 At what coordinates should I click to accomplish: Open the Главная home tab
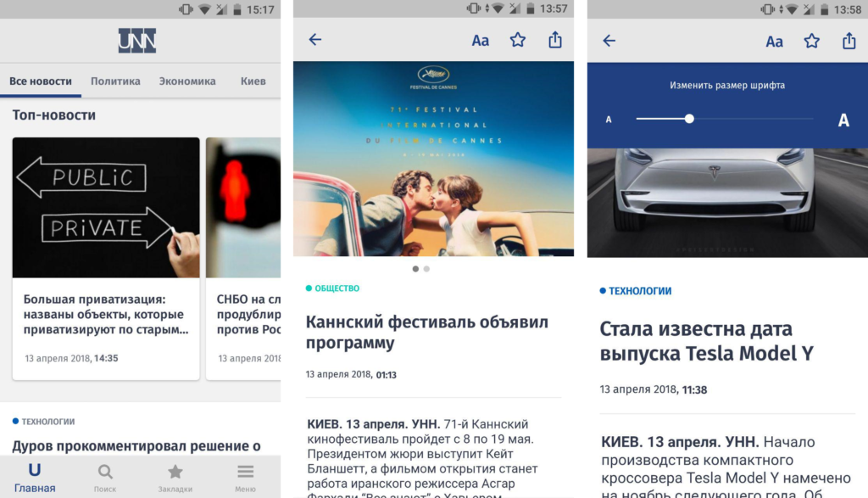coord(35,478)
